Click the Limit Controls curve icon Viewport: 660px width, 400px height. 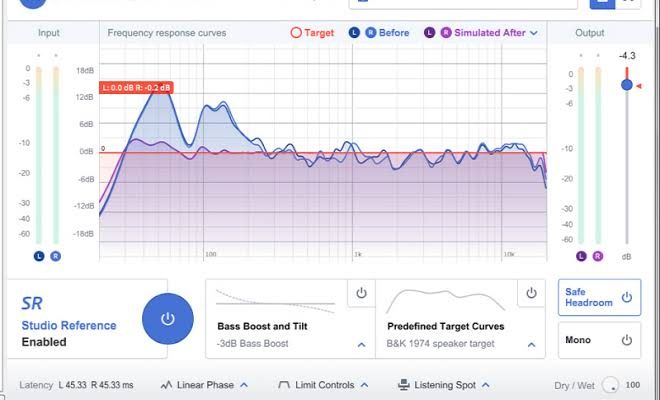(x=284, y=384)
